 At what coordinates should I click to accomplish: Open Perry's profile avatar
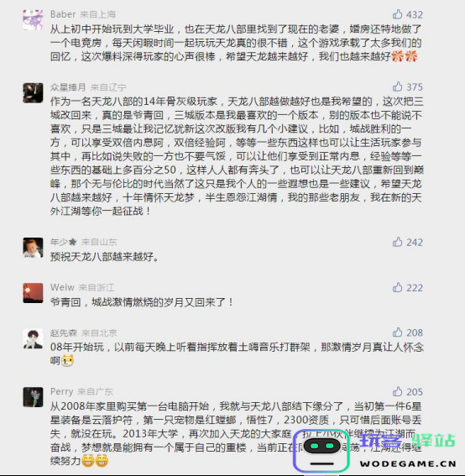[x=33, y=397]
